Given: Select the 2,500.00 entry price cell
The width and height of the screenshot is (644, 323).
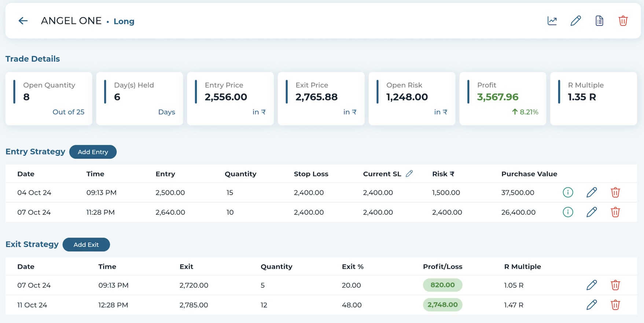Looking at the screenshot, I should [x=170, y=192].
